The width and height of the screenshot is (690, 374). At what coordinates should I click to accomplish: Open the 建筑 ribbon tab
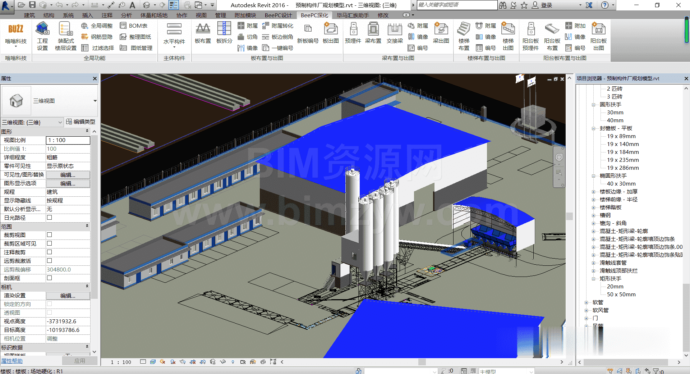[29, 15]
